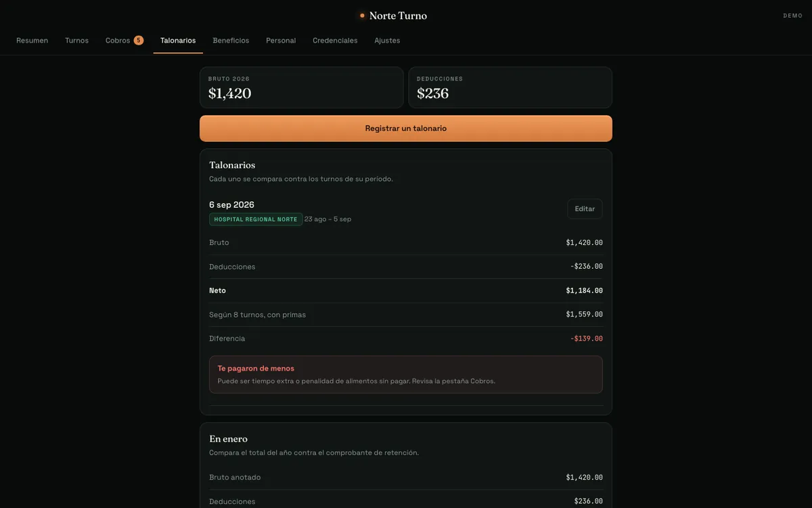Click the warning text mentioning pestaña Cobros
Screen dimensions: 812x508
(356, 381)
